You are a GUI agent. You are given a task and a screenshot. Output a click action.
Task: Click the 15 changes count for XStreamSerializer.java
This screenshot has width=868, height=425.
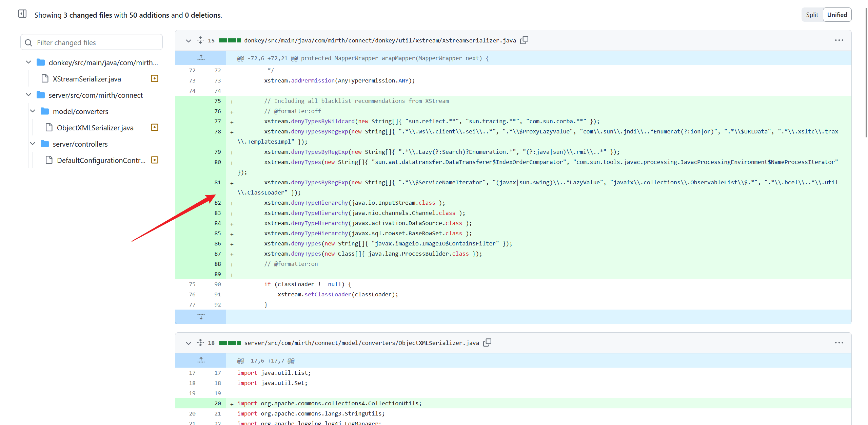[211, 40]
